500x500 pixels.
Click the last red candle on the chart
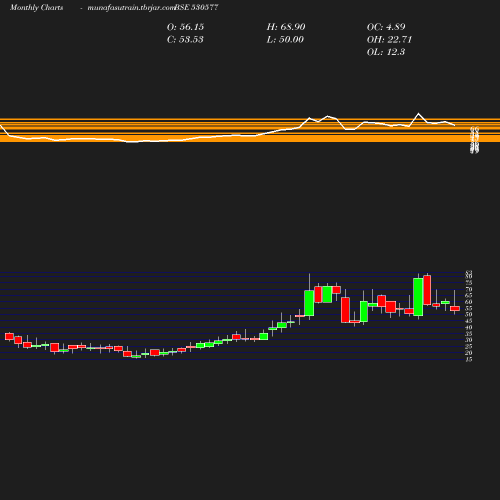point(455,308)
